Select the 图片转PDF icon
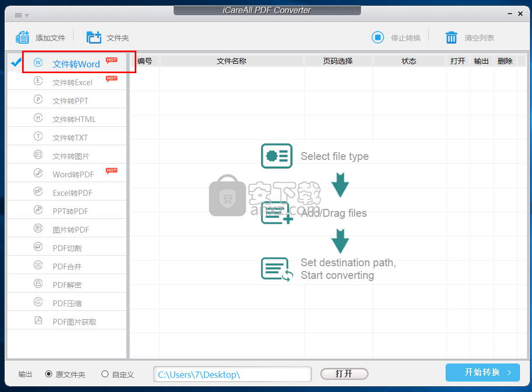The image size is (532, 392). 38,228
